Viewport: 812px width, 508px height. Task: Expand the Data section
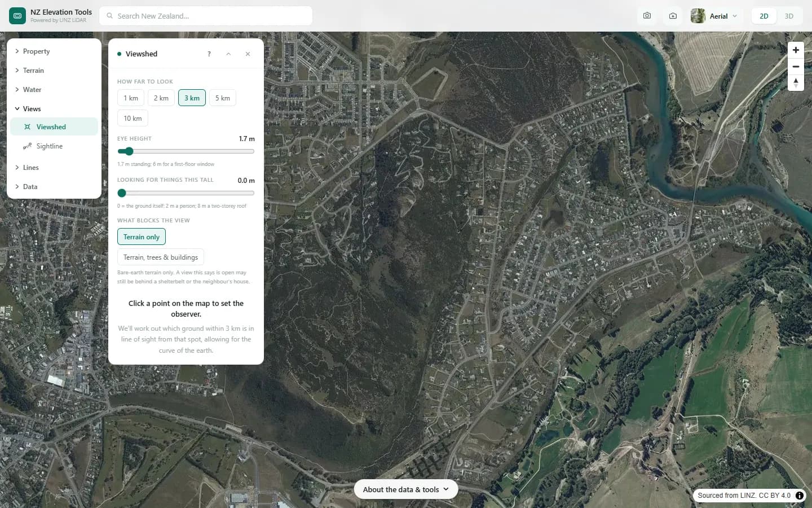[x=54, y=187]
